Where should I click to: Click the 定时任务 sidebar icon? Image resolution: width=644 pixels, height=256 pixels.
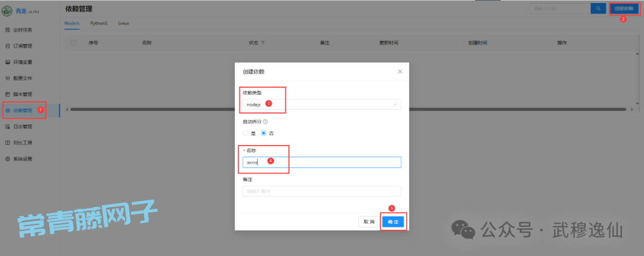[x=8, y=30]
